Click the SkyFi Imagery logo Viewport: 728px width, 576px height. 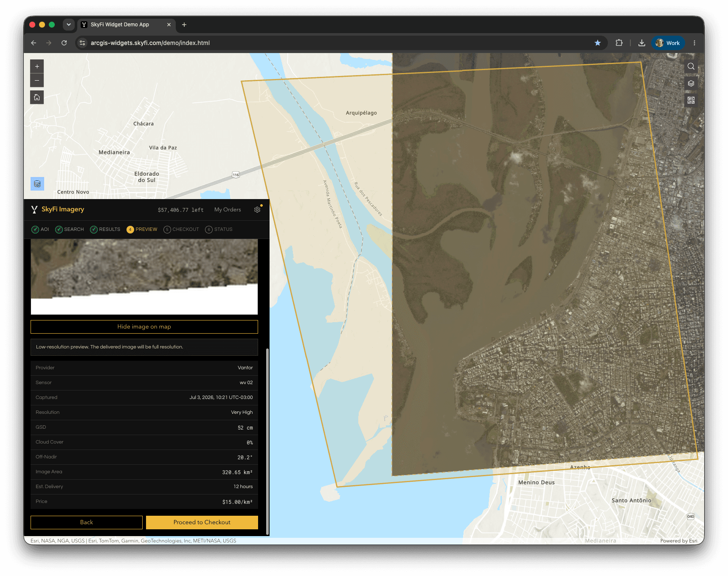[58, 209]
